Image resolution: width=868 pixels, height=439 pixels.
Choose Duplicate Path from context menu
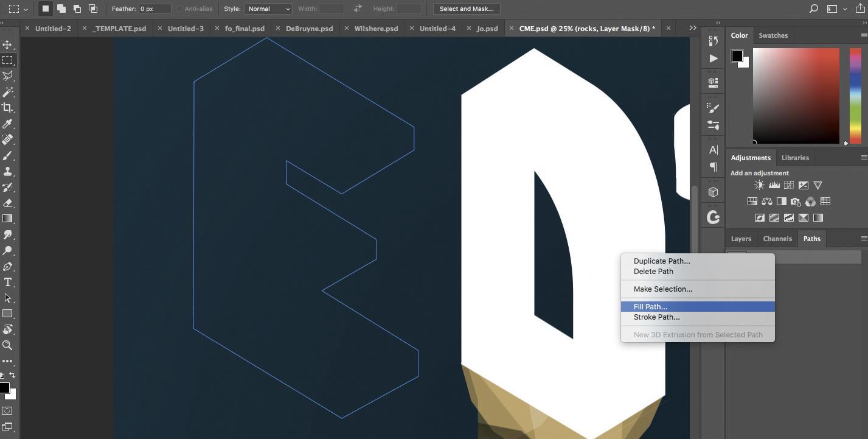click(698, 261)
